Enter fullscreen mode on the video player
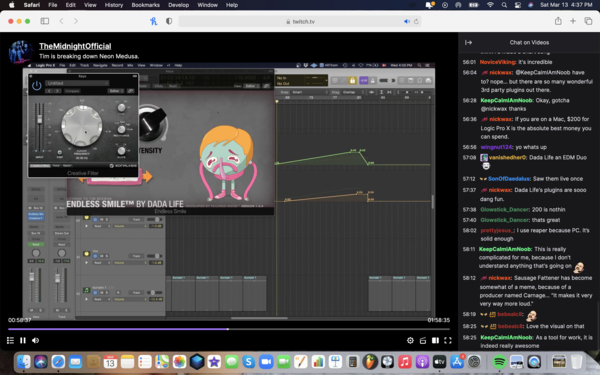The height and width of the screenshot is (375, 600). (448, 340)
